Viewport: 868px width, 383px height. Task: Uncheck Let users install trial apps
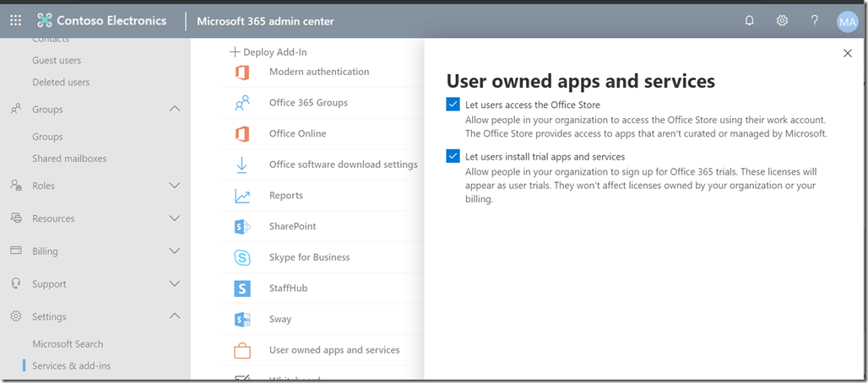tap(453, 156)
